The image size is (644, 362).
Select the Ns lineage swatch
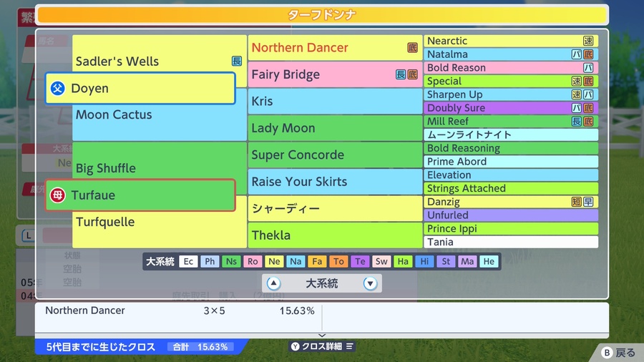coord(231,261)
